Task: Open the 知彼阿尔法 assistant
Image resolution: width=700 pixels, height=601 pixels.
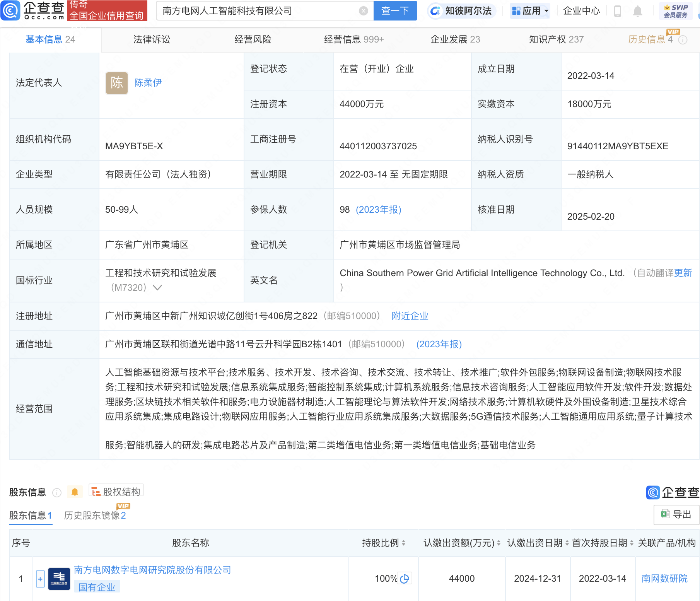Action: pyautogui.click(x=461, y=11)
